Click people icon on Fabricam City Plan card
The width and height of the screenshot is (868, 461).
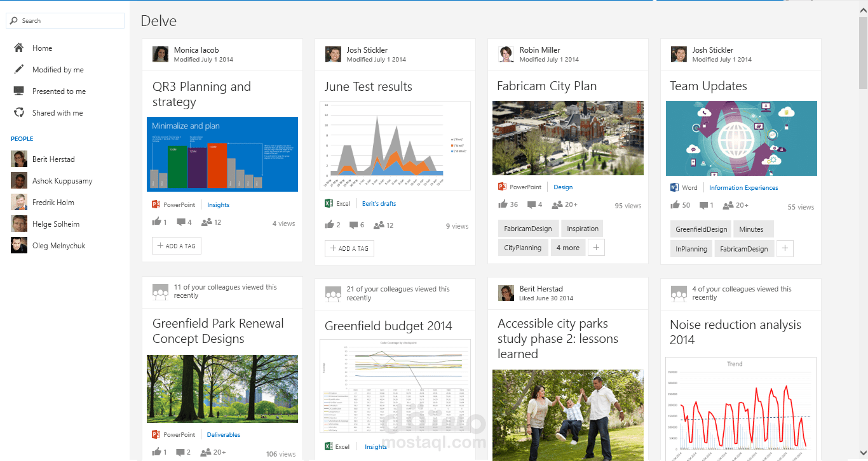(x=557, y=205)
